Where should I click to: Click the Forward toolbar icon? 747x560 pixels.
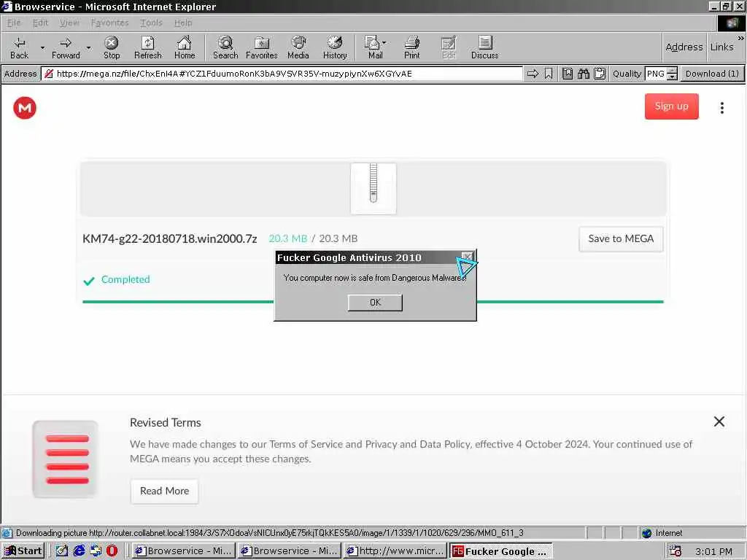pyautogui.click(x=66, y=47)
